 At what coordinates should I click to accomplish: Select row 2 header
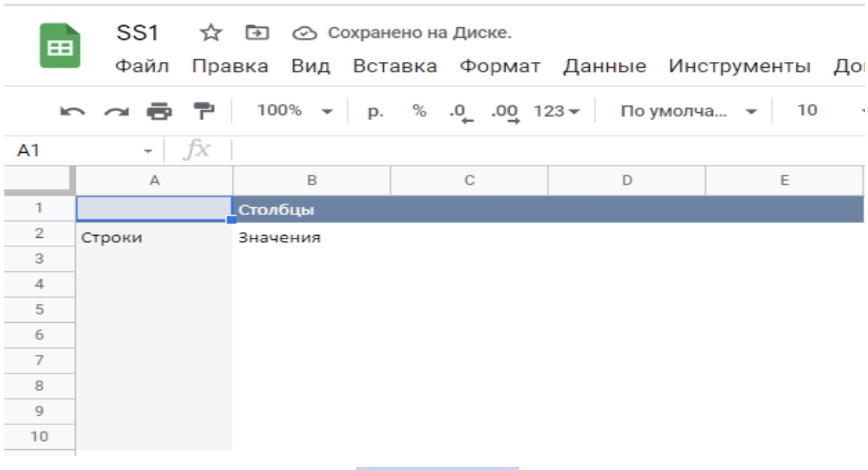(x=39, y=234)
